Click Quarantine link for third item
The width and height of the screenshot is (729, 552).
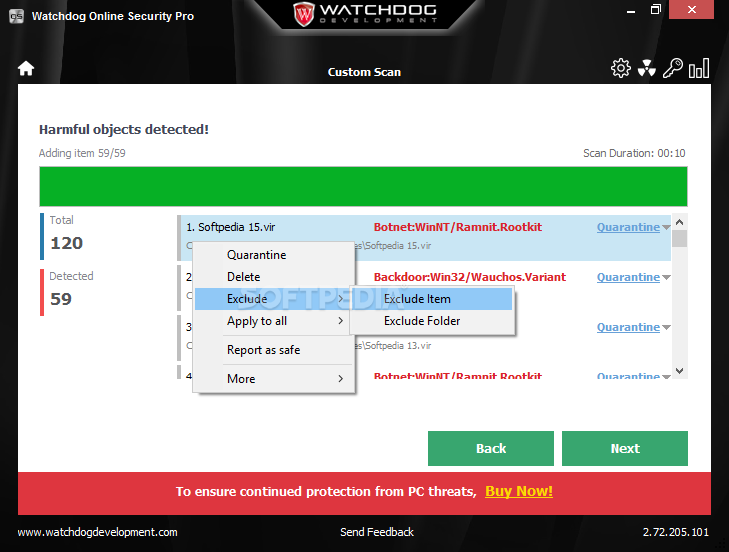coord(628,327)
